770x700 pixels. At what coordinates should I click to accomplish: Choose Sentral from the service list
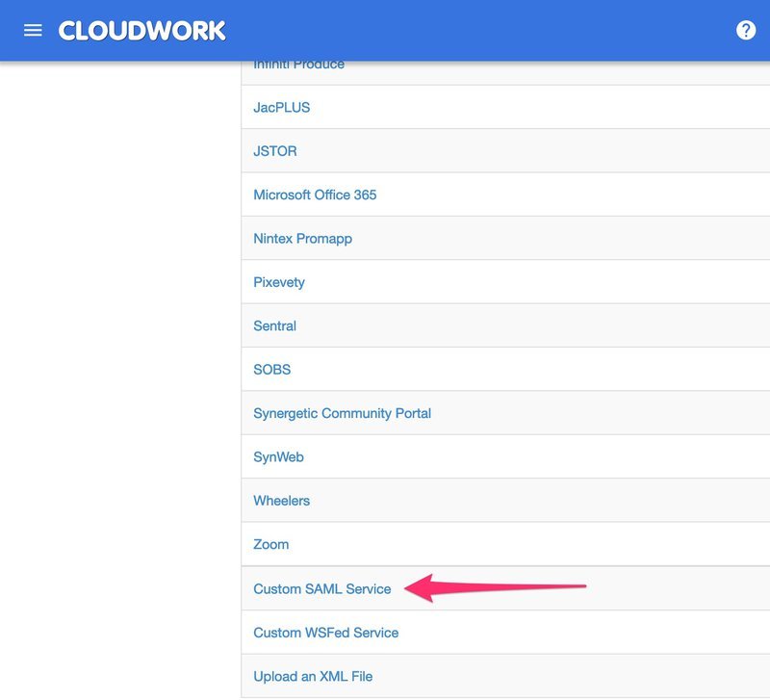[x=273, y=325]
